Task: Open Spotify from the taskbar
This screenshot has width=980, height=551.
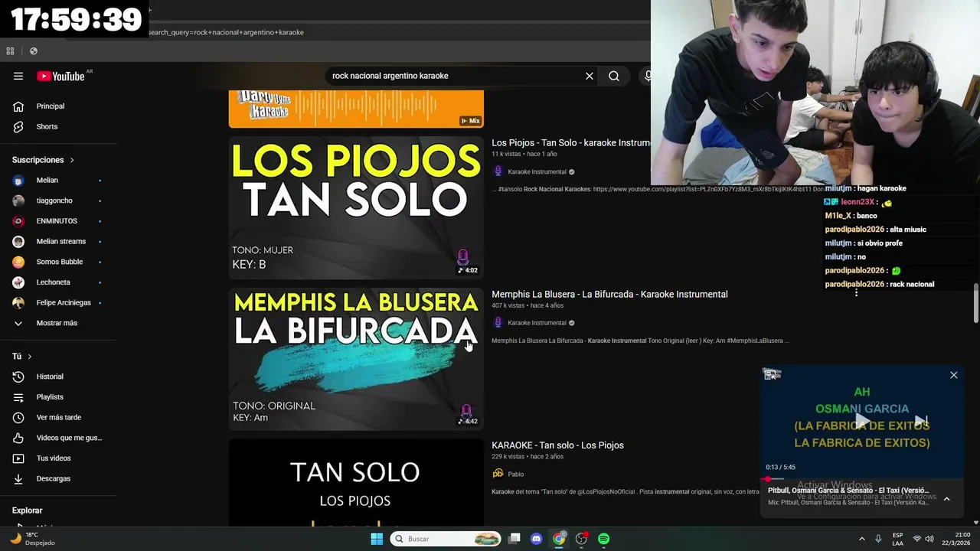Action: (x=603, y=539)
